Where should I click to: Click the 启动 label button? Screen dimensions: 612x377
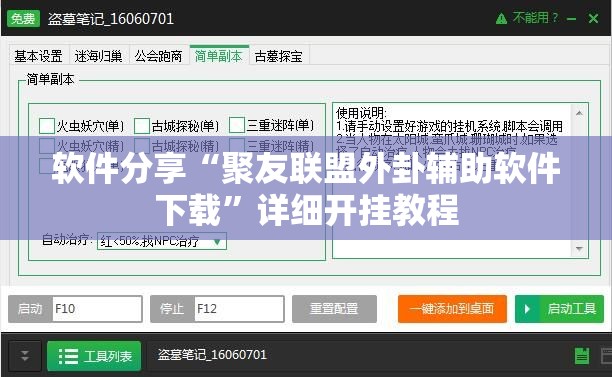(x=30, y=309)
